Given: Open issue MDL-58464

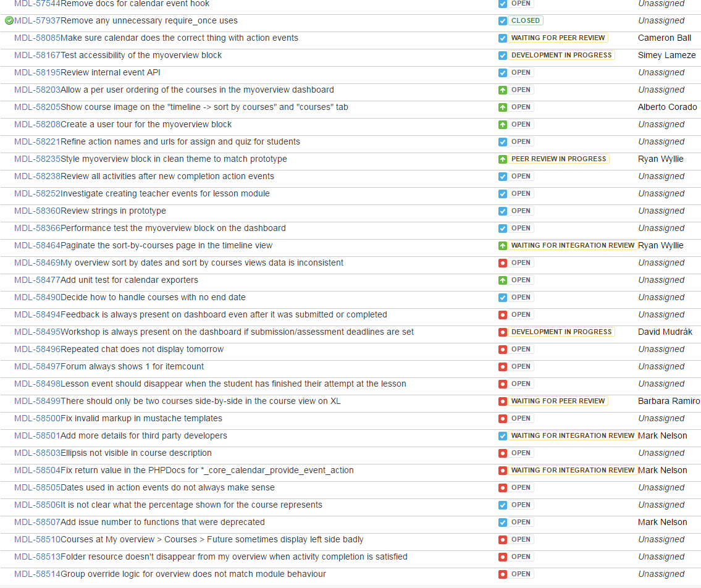Looking at the screenshot, I should click(37, 245).
